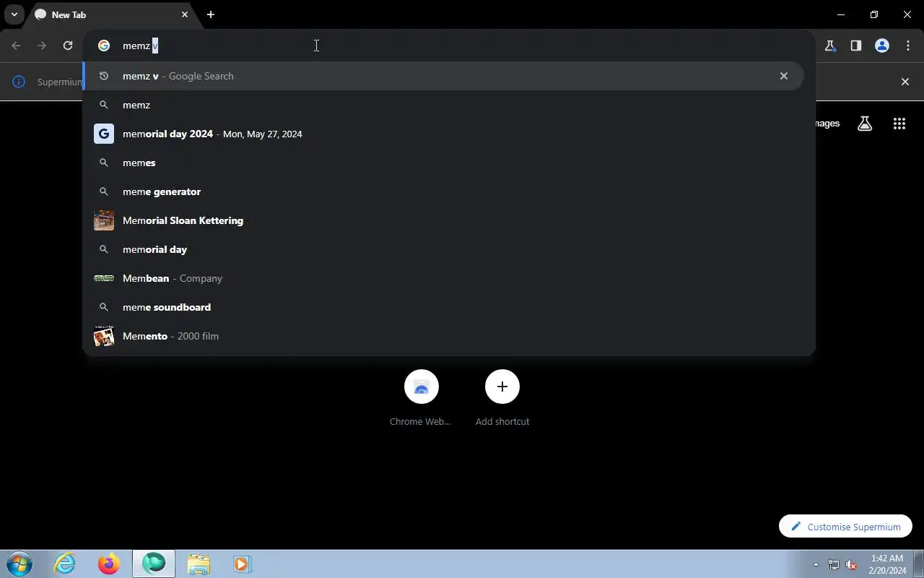
Task: Remove the 'memz v' history suggestion
Action: 784,76
